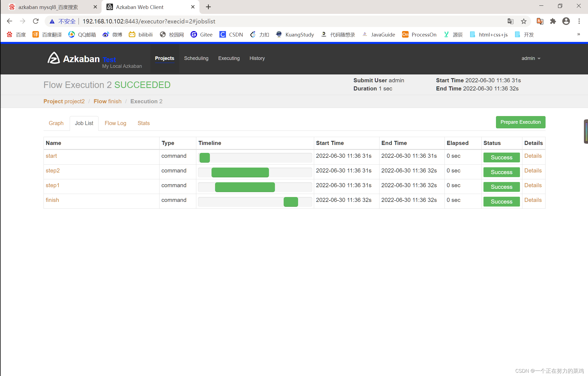
Task: Open a new browser tab
Action: 208,7
